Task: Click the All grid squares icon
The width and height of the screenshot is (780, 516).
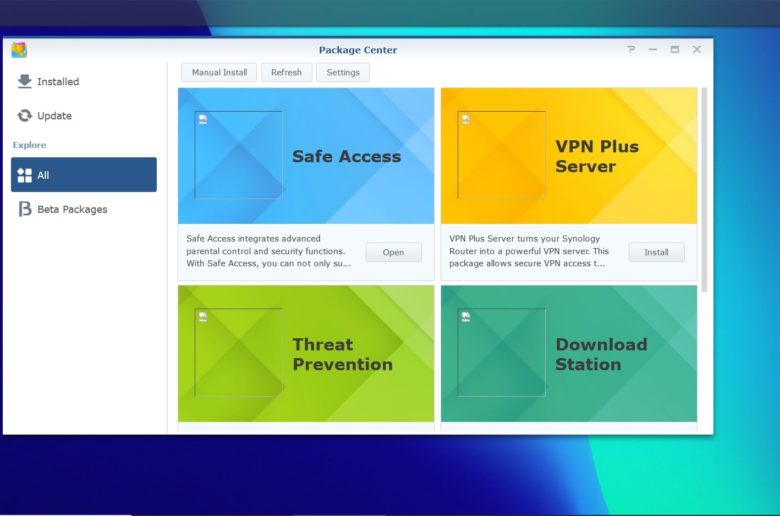Action: tap(24, 175)
